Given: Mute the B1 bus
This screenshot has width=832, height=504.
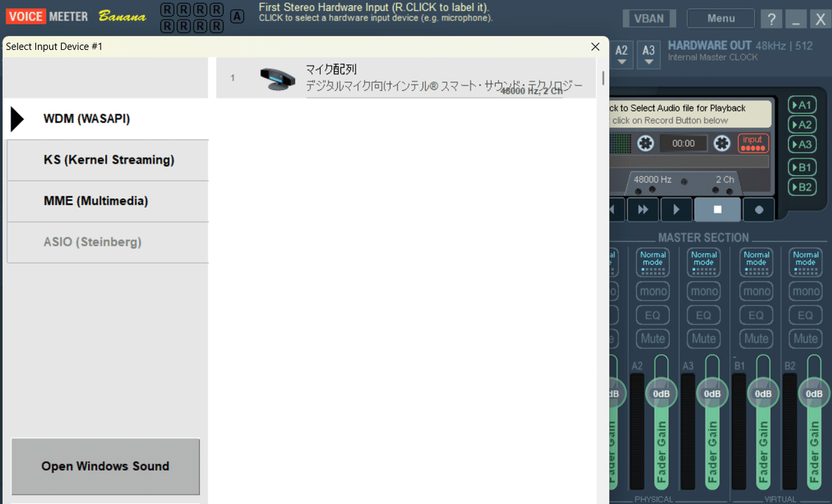Looking at the screenshot, I should click(756, 339).
